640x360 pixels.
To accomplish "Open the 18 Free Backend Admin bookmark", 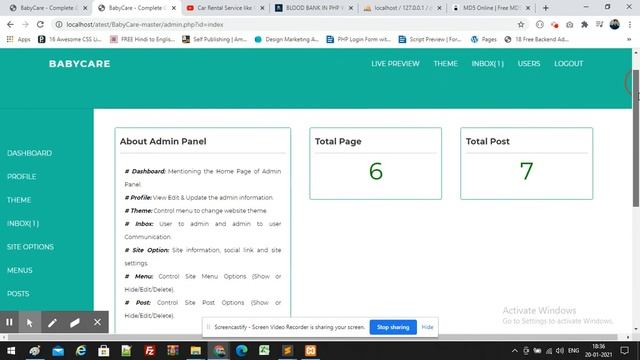I will click(537, 39).
